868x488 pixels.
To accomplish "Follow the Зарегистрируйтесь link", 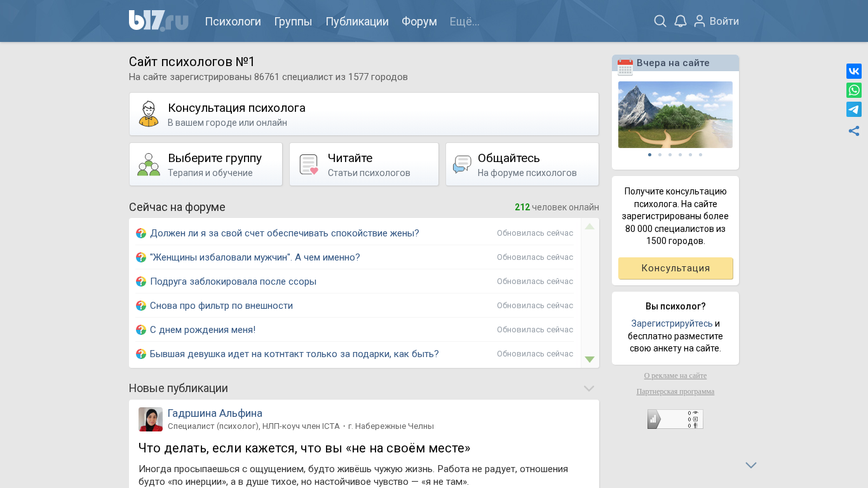I will [x=672, y=323].
